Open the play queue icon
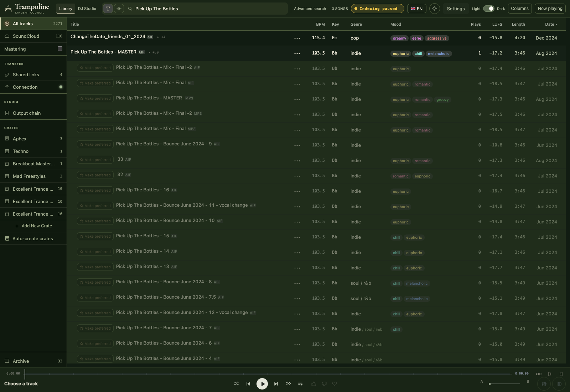The height and width of the screenshot is (392, 570). coord(300,384)
